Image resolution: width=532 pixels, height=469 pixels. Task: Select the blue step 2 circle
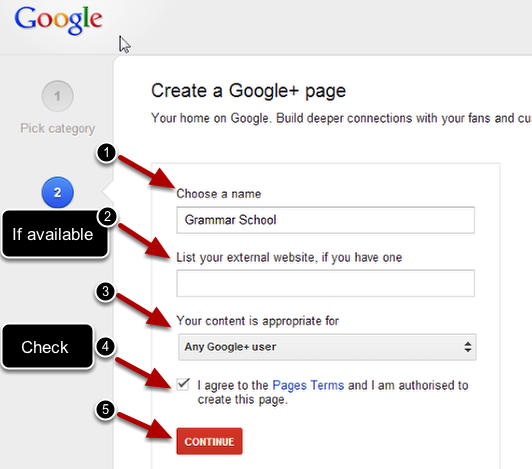pos(58,192)
